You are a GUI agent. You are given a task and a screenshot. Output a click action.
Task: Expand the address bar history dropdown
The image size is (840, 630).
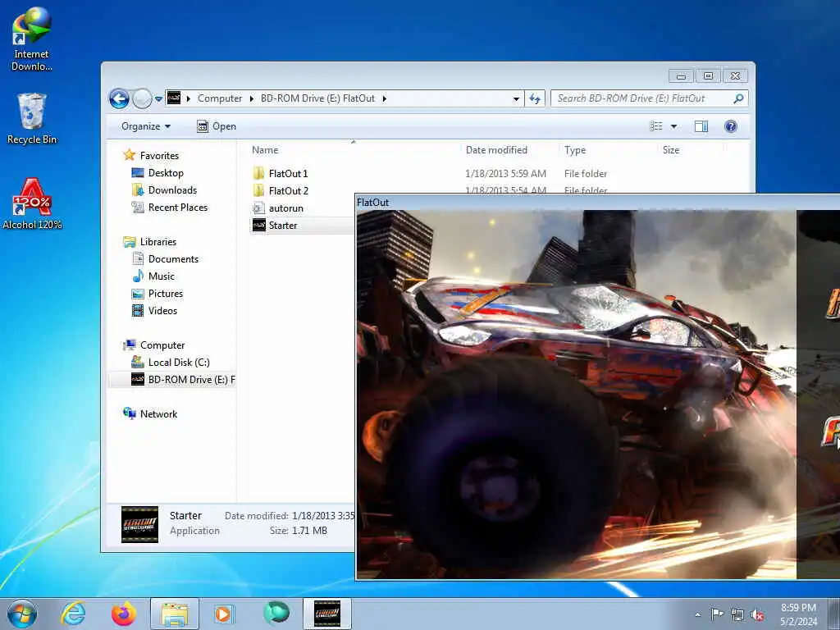pyautogui.click(x=516, y=98)
